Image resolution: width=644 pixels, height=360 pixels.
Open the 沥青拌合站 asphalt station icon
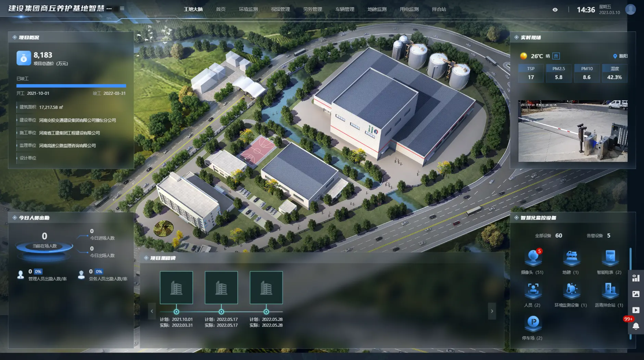(610, 290)
